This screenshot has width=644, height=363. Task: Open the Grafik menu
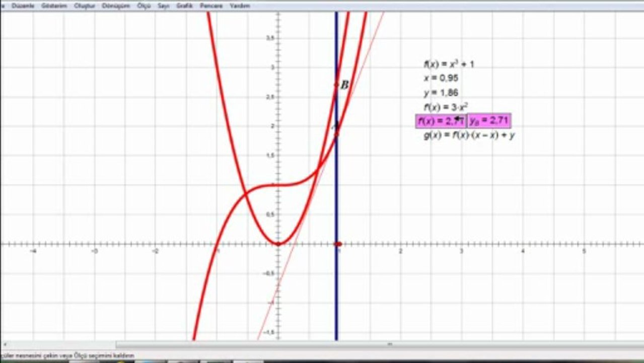click(x=185, y=6)
